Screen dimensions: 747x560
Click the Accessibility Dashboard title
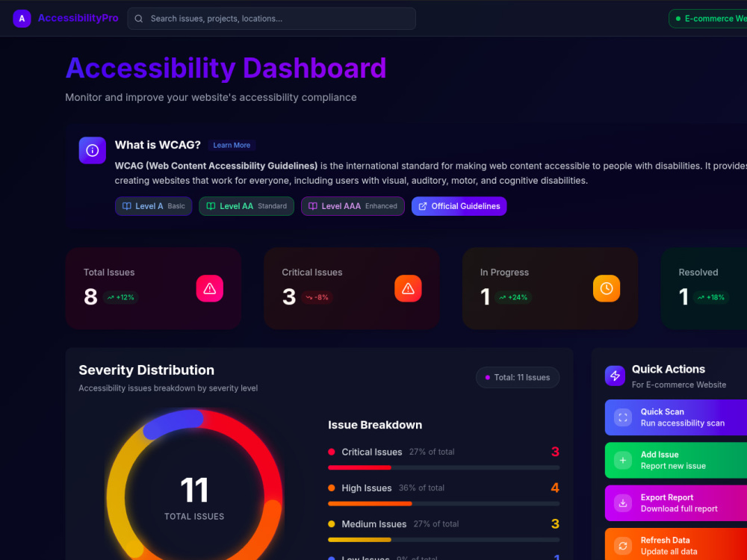pyautogui.click(x=226, y=68)
